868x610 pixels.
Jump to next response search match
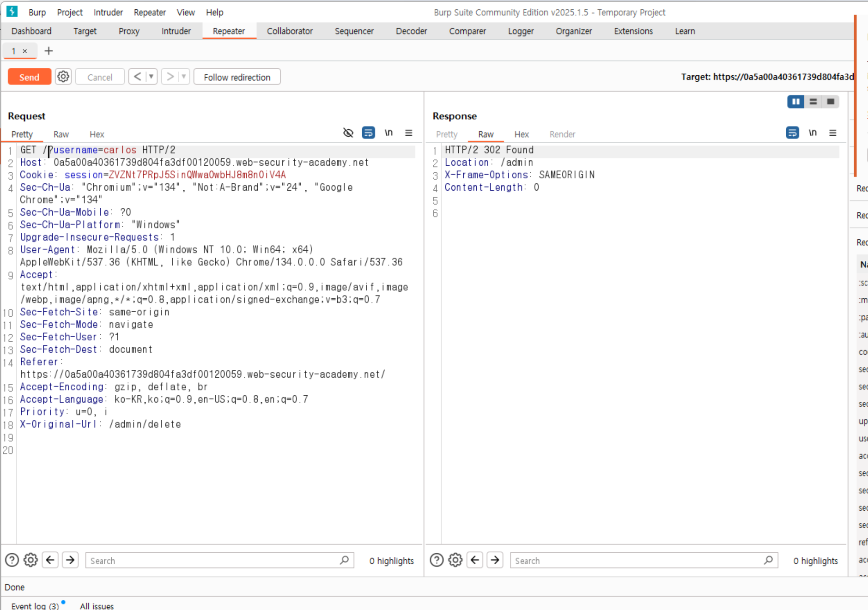tap(495, 560)
